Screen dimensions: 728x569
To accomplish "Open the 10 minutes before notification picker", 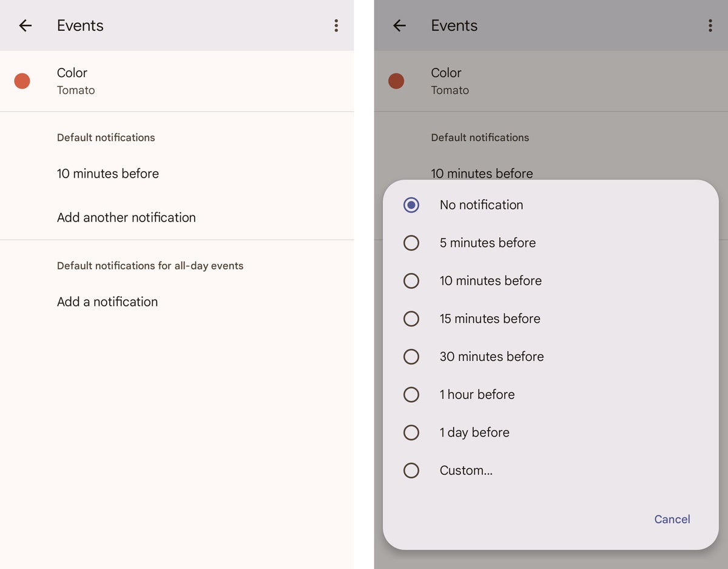I will pos(107,173).
